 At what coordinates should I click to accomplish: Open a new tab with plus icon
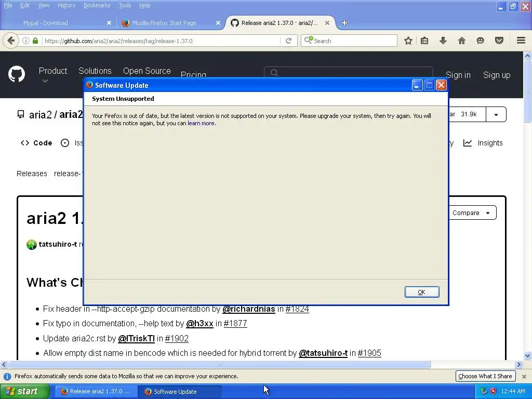point(344,23)
